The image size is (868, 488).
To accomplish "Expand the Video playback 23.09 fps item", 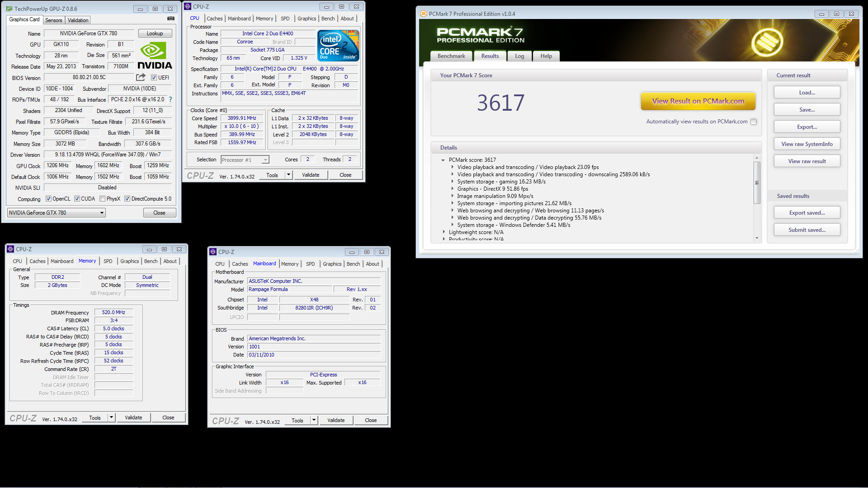I will [452, 167].
